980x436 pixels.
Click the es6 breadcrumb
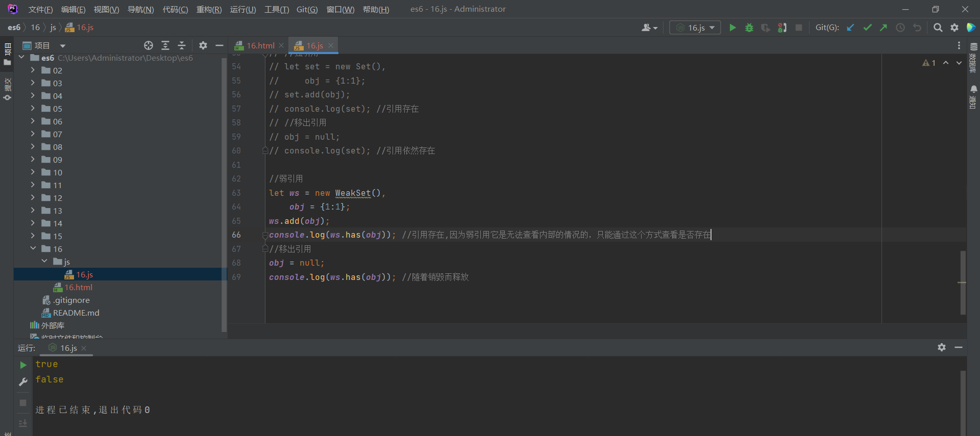[14, 28]
